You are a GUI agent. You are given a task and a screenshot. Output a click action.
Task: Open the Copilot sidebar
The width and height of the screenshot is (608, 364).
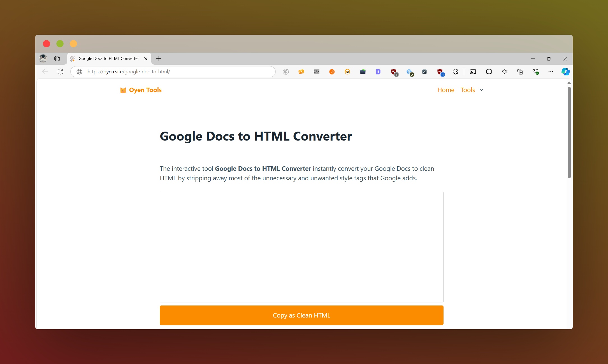click(565, 72)
